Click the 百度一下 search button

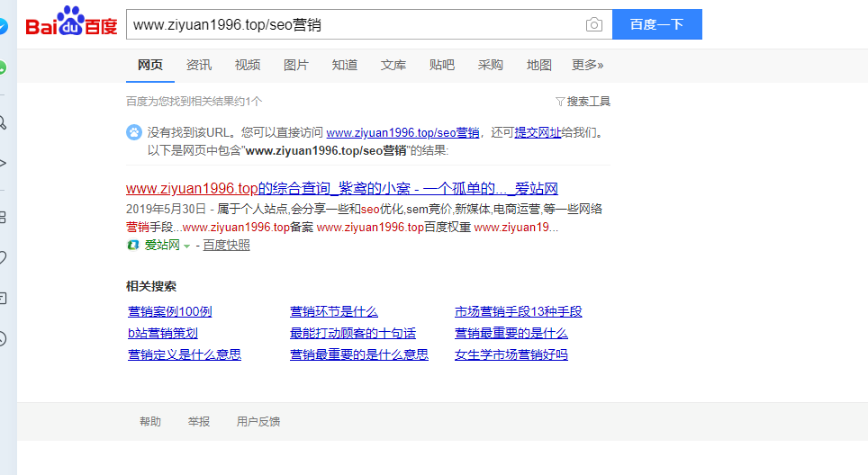pyautogui.click(x=657, y=24)
